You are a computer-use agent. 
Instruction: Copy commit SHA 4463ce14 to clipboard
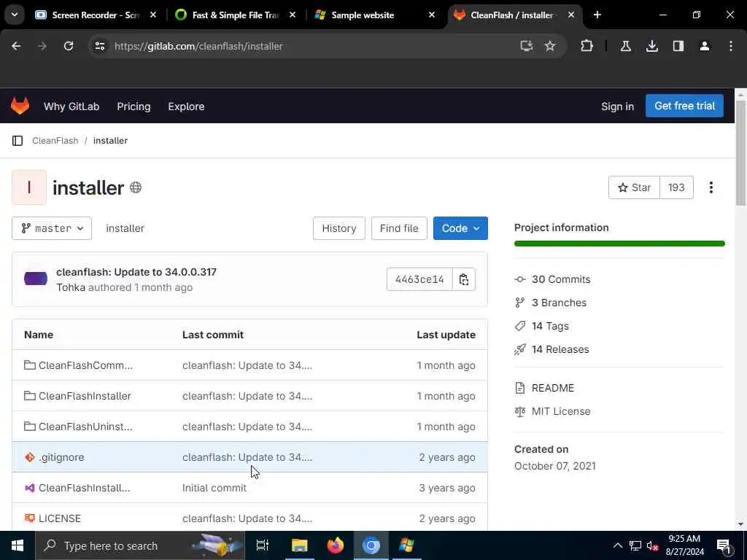463,279
